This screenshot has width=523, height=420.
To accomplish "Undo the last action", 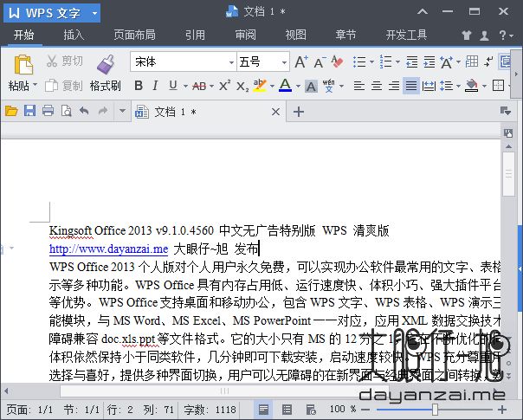I will point(84,111).
